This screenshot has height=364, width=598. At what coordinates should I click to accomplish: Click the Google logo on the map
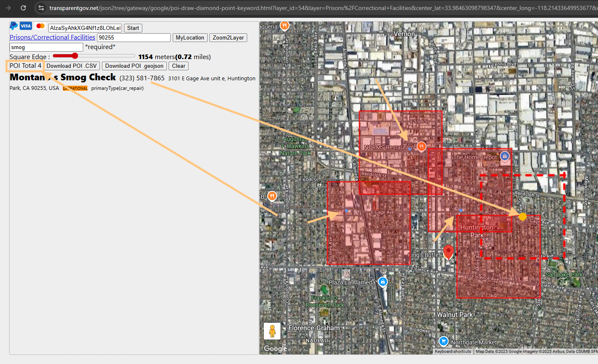275,349
